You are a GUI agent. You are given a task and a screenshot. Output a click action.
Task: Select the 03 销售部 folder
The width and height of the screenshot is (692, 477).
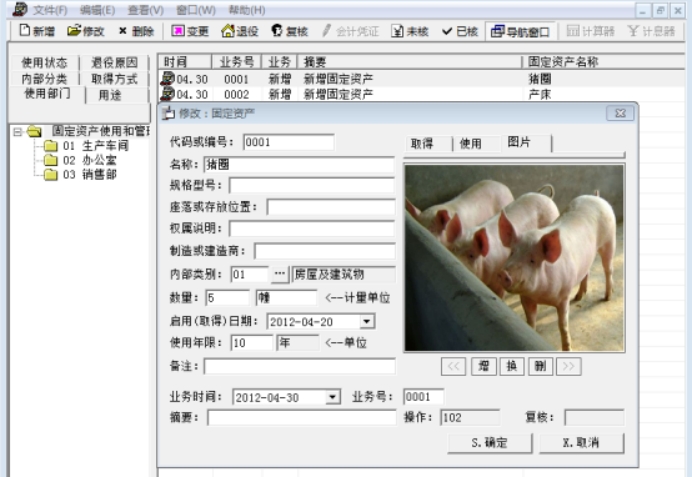tap(80, 174)
